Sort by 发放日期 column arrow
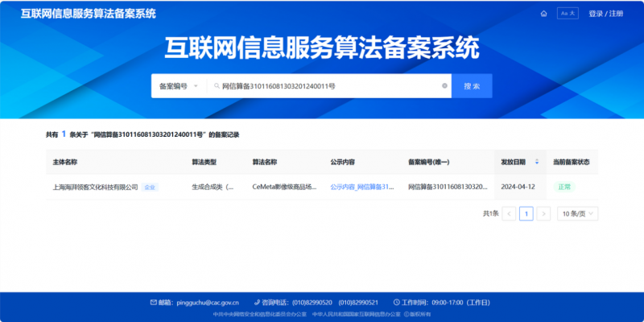 (x=537, y=163)
